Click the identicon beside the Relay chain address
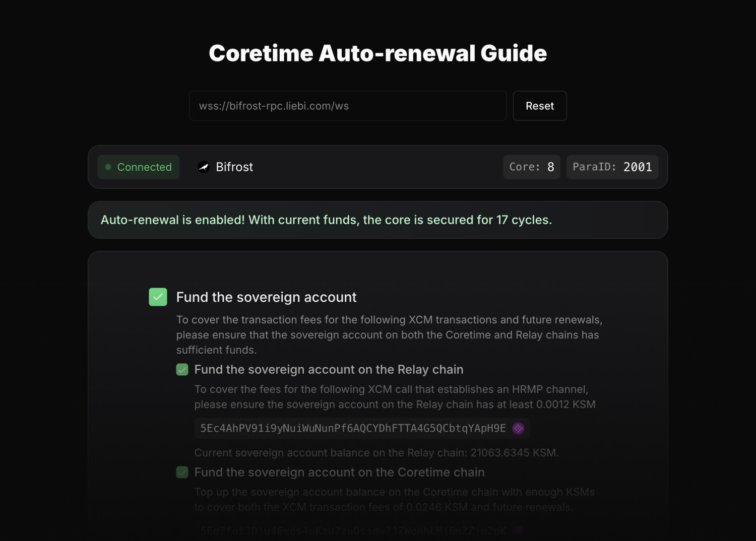 point(518,428)
